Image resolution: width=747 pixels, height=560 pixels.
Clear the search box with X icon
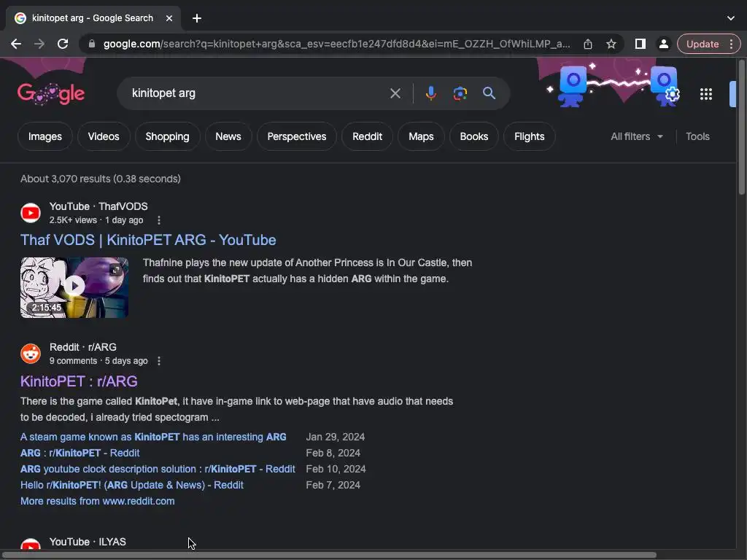395,93
